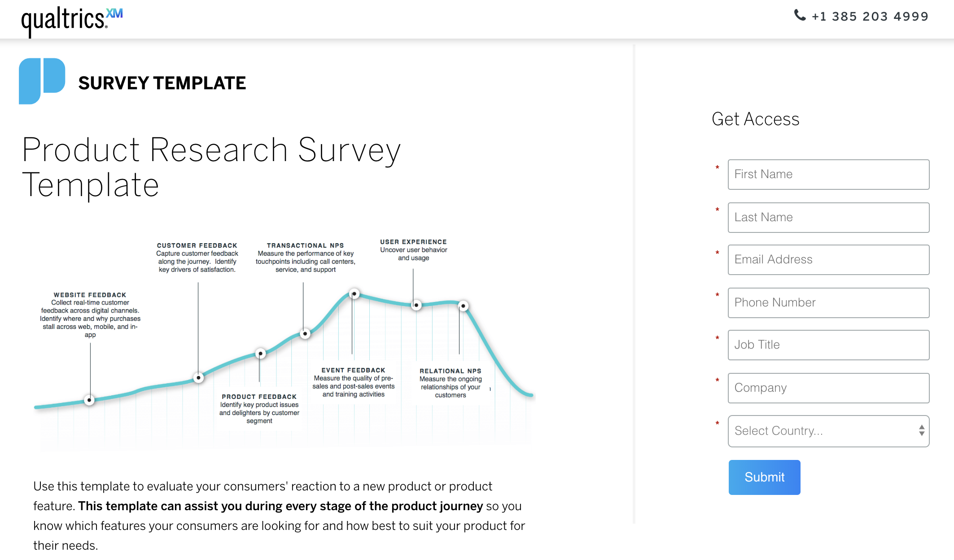Click the User Experience marker on the curve

[416, 305]
